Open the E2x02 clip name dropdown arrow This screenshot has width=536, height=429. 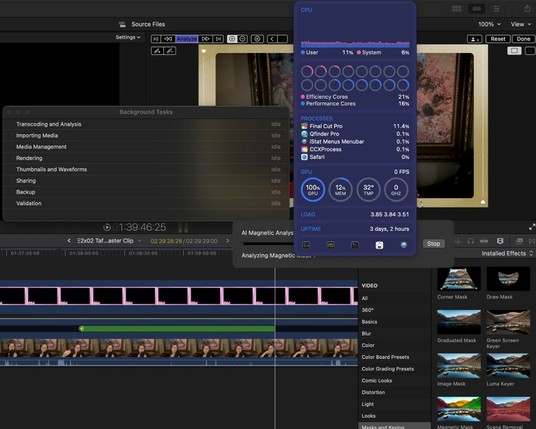pyautogui.click(x=140, y=241)
